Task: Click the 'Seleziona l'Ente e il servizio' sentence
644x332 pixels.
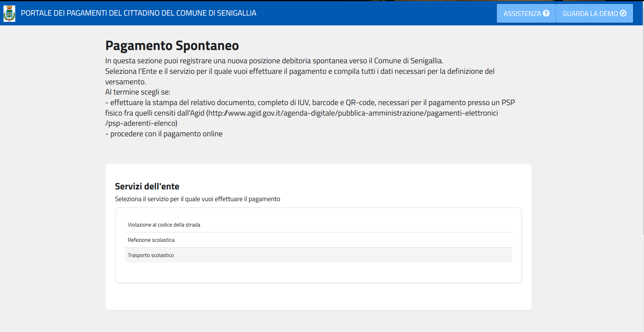Action: coord(299,71)
